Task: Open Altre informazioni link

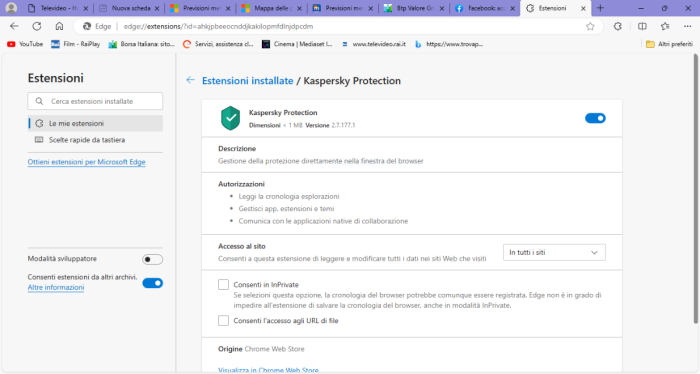Action: [x=56, y=287]
